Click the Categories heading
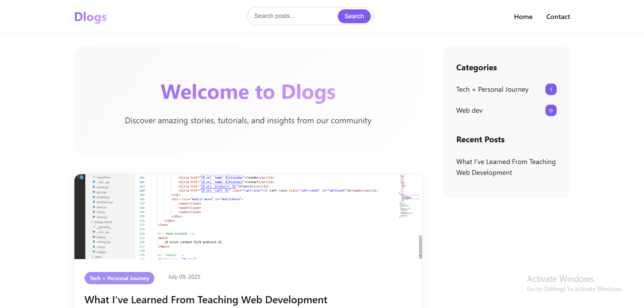 point(476,68)
